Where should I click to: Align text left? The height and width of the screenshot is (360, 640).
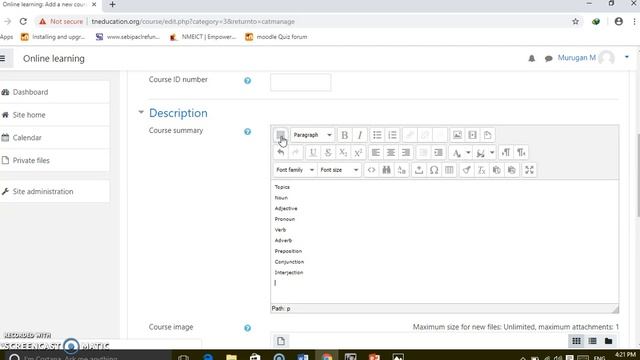376,153
